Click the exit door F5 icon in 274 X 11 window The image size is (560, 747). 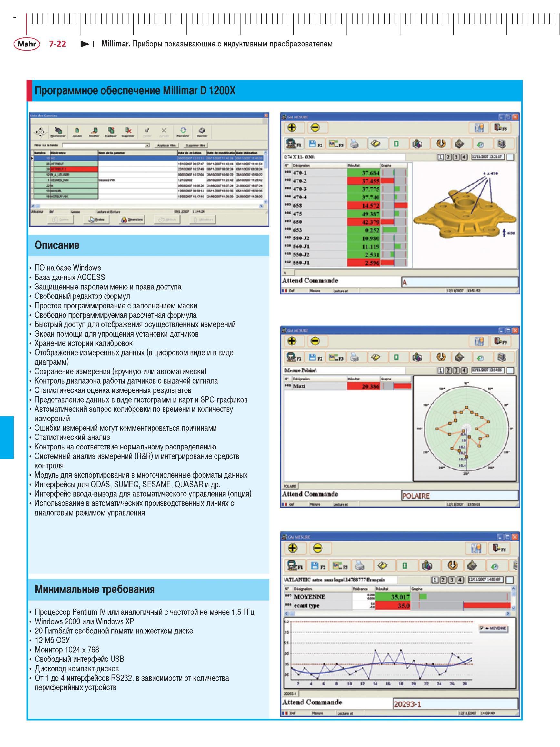click(500, 128)
